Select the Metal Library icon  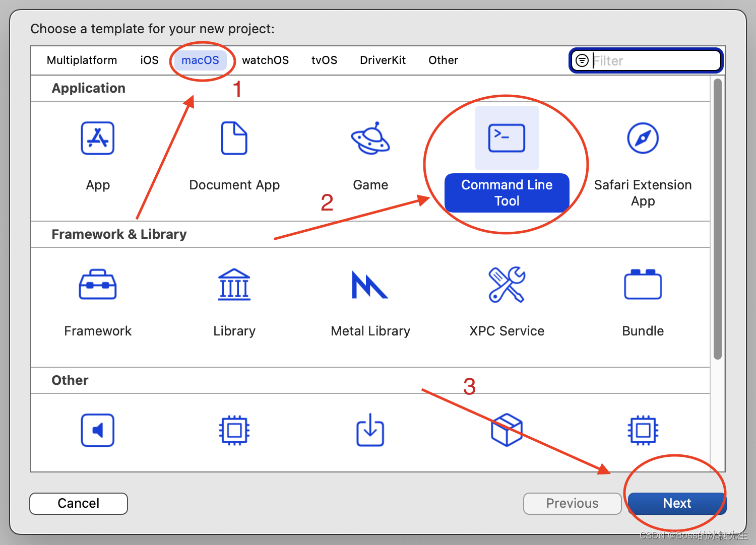coord(370,285)
